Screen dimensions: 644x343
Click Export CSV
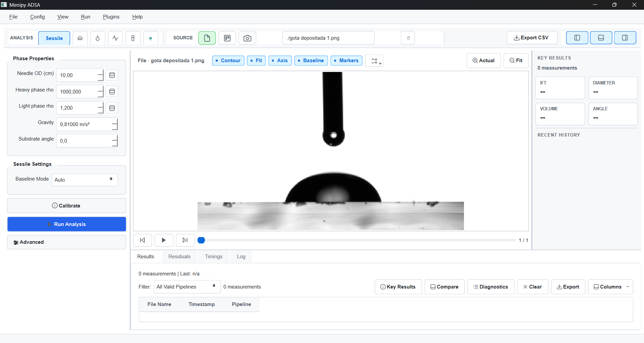532,38
